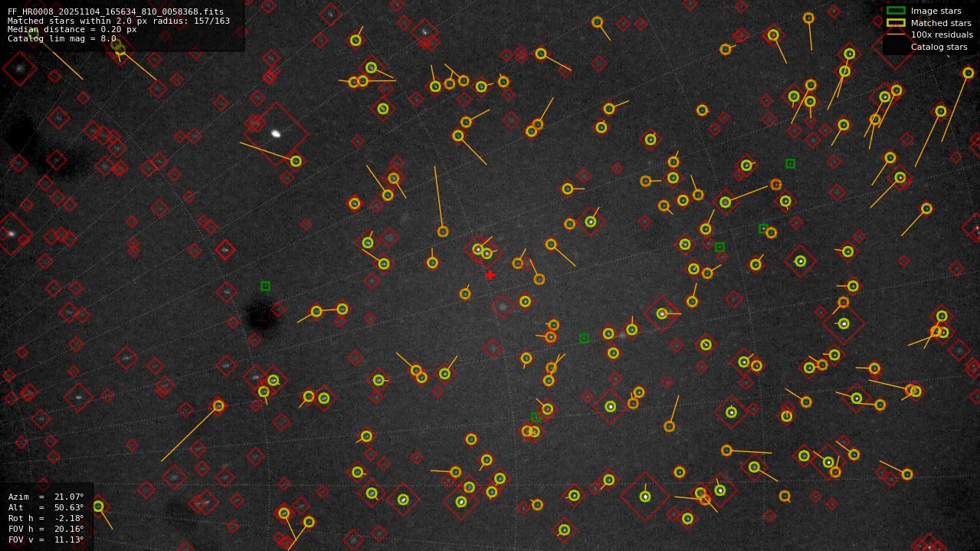Click the 'Azim = 21.07°' readout

[46, 497]
